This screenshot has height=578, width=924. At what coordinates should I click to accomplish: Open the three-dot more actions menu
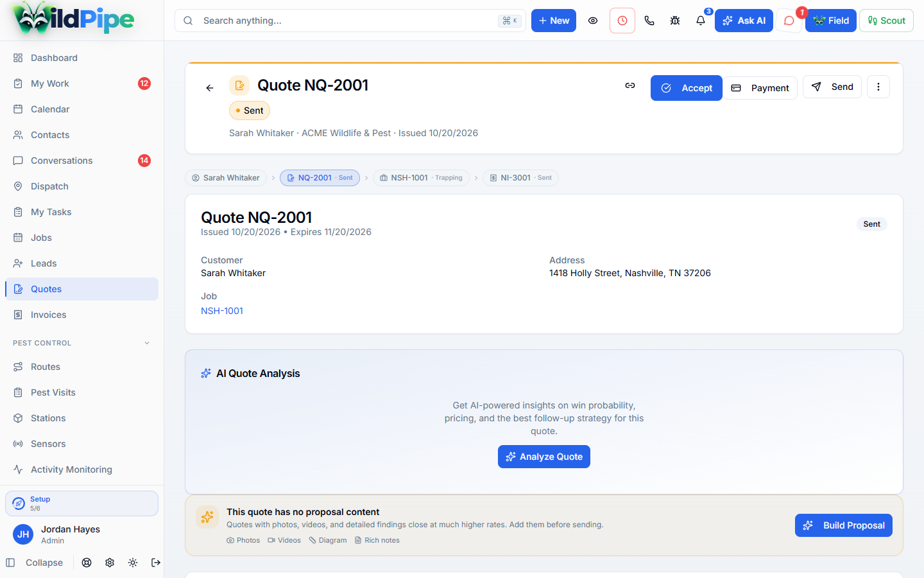pyautogui.click(x=878, y=87)
